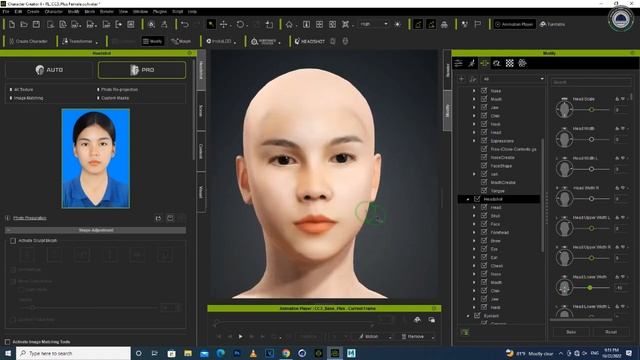Collapse the Headshot tree group
The width and height of the screenshot is (640, 360).
pyautogui.click(x=468, y=199)
